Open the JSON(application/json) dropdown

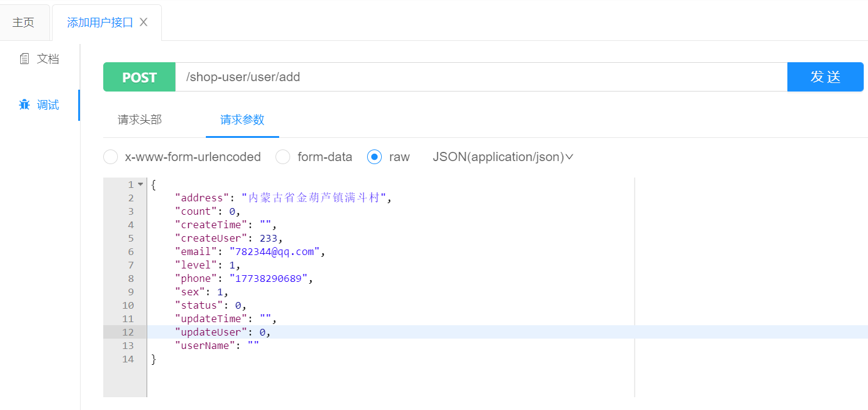point(503,157)
